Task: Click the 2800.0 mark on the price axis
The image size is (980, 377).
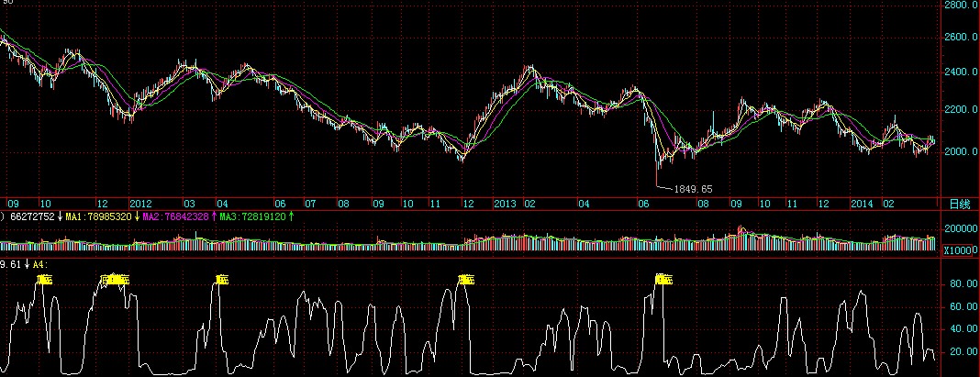Action: pos(961,6)
